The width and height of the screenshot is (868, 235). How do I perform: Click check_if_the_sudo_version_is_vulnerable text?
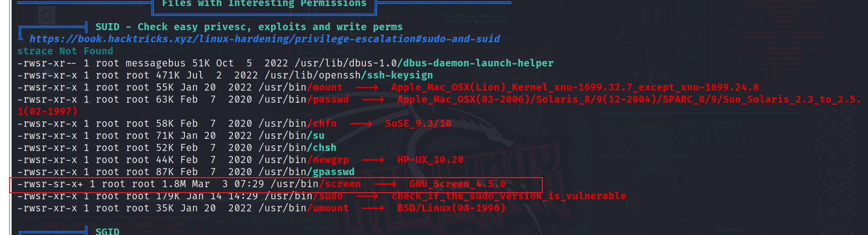click(x=509, y=196)
